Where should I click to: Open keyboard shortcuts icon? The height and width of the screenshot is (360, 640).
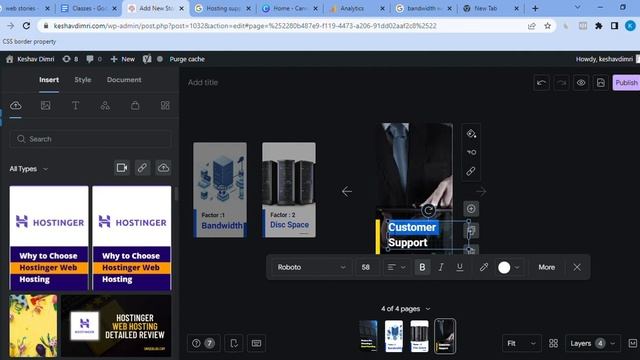(x=256, y=343)
